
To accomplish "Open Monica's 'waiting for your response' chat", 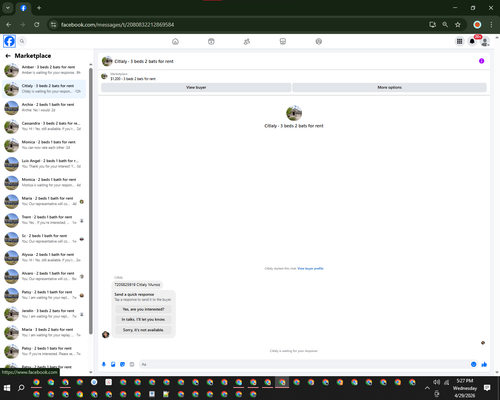I will [x=44, y=182].
